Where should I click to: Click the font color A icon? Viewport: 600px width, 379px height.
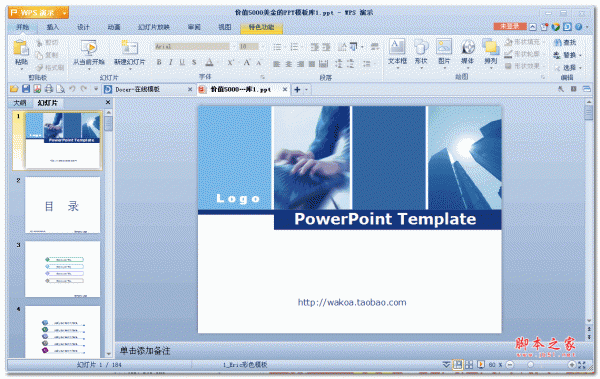pyautogui.click(x=209, y=63)
